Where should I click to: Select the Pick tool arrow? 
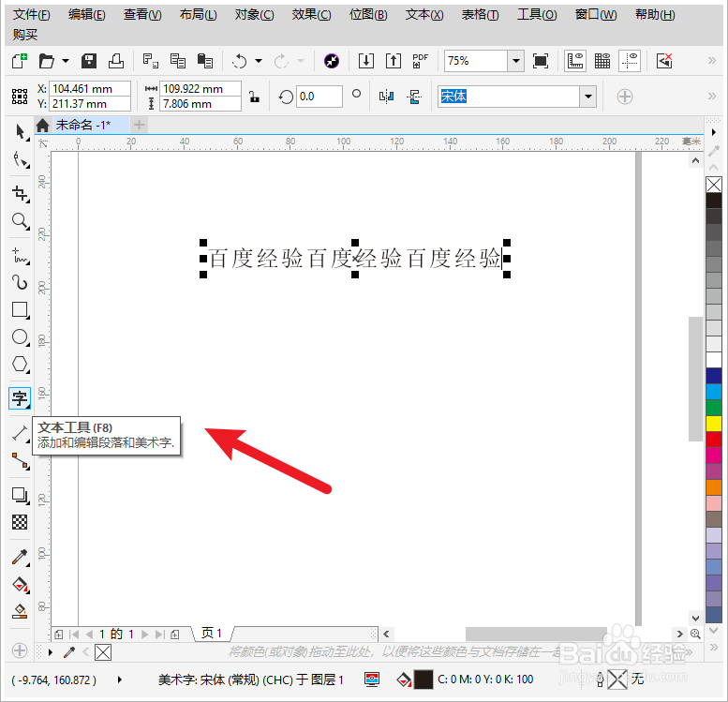(20, 131)
